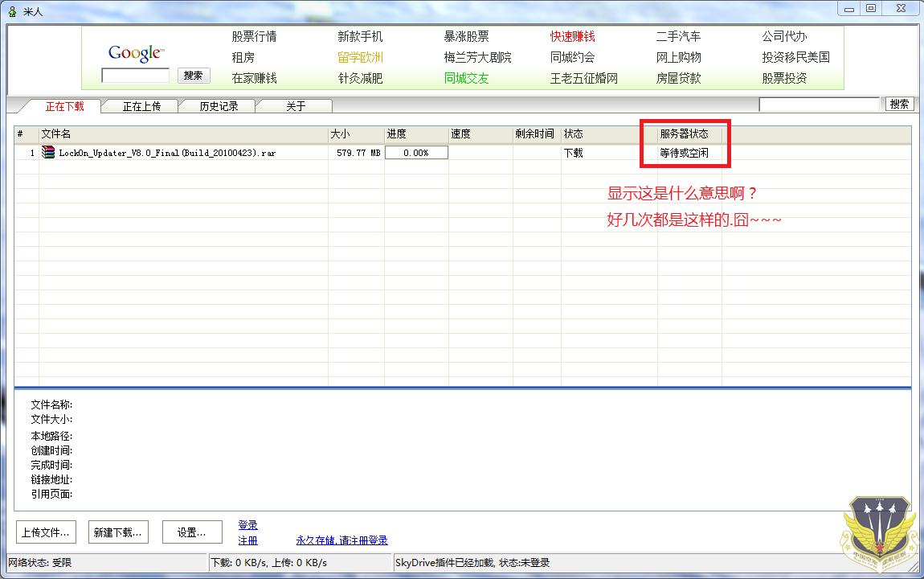924x579 pixels.
Task: Select the 正在下载 tab
Action: tap(64, 106)
